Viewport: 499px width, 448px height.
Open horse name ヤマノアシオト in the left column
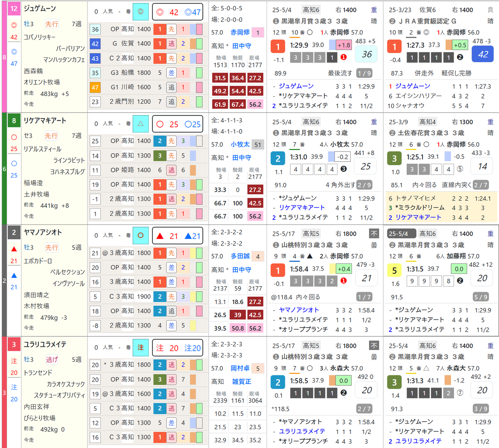pos(42,232)
